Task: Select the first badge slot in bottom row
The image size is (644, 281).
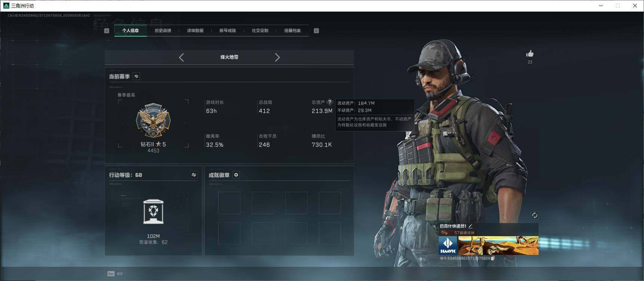Action: point(229,233)
